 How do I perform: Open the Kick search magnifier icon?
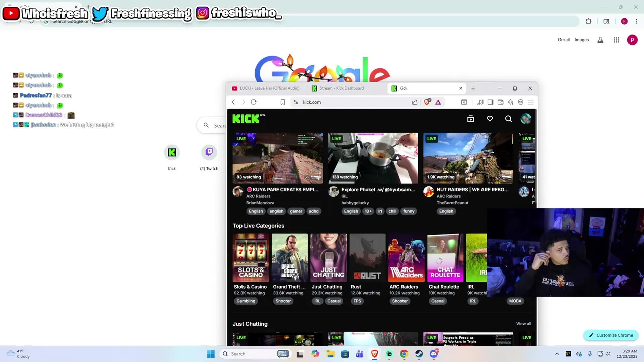[x=508, y=119]
